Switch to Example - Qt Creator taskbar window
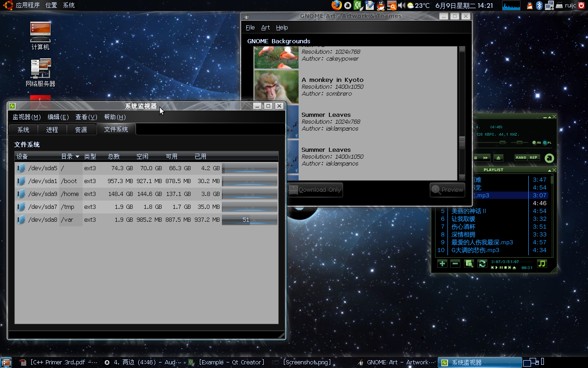 (226, 362)
